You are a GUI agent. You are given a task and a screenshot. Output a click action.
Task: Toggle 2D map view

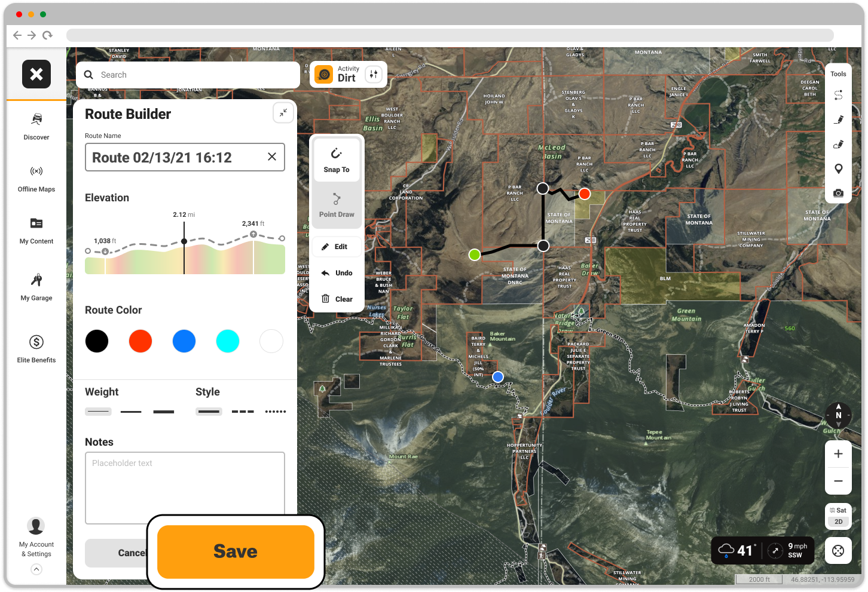pos(839,522)
